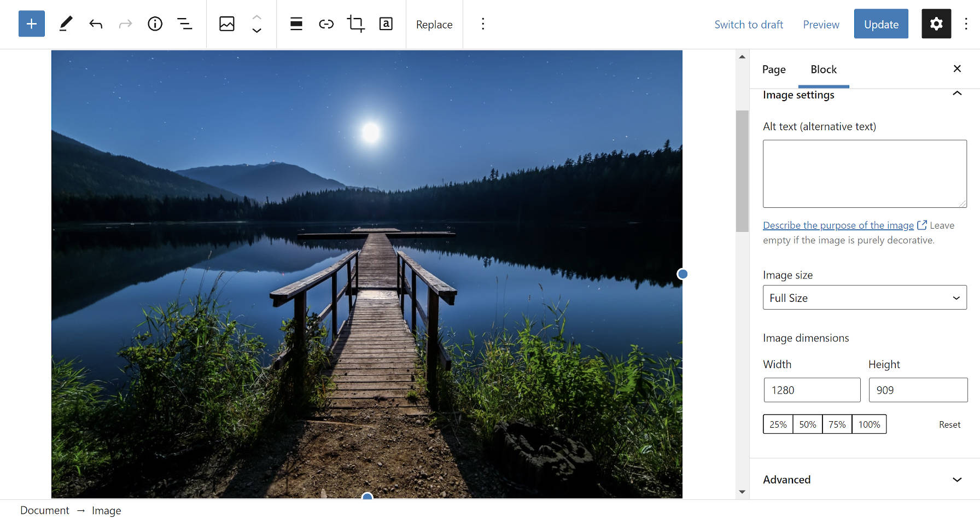Click the blue Add block plus button

(x=32, y=24)
